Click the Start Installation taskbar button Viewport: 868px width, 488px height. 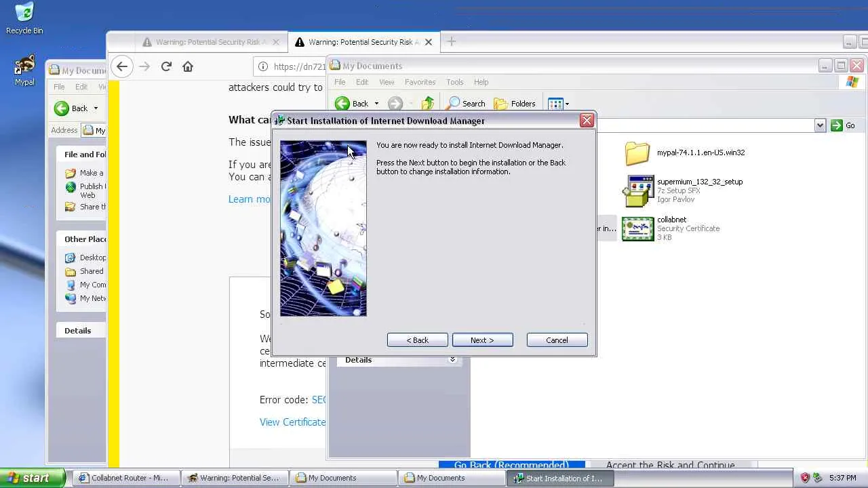pyautogui.click(x=561, y=478)
